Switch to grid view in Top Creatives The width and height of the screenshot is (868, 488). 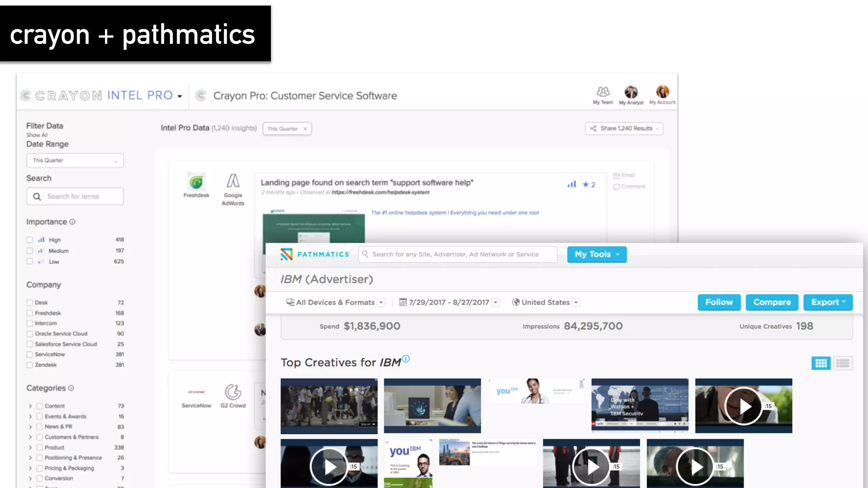coord(821,363)
